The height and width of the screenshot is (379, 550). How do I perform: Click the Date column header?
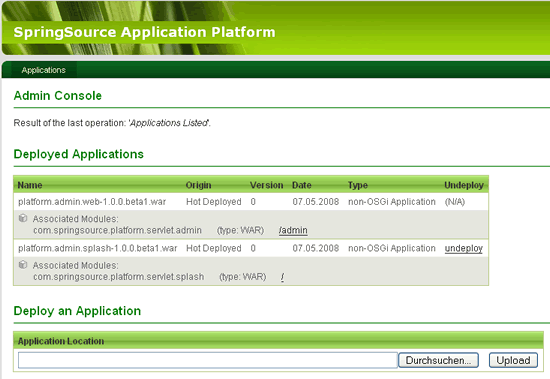click(x=302, y=185)
